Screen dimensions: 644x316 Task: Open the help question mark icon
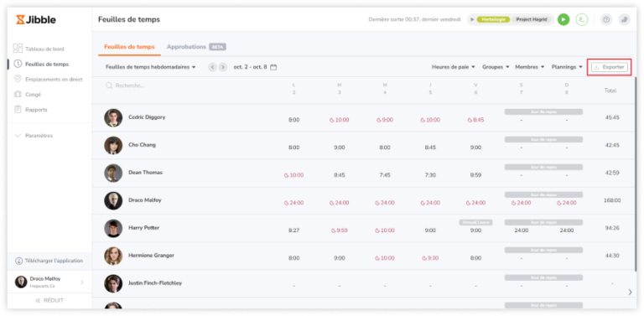(x=606, y=19)
